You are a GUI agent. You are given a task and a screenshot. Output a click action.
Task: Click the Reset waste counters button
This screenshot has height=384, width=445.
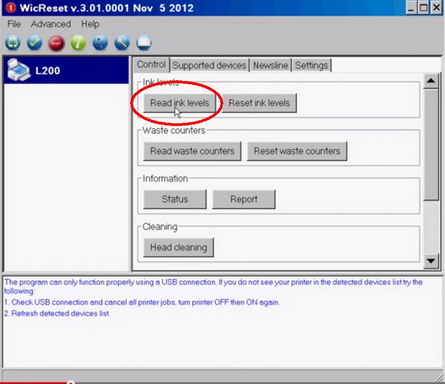[x=297, y=151]
